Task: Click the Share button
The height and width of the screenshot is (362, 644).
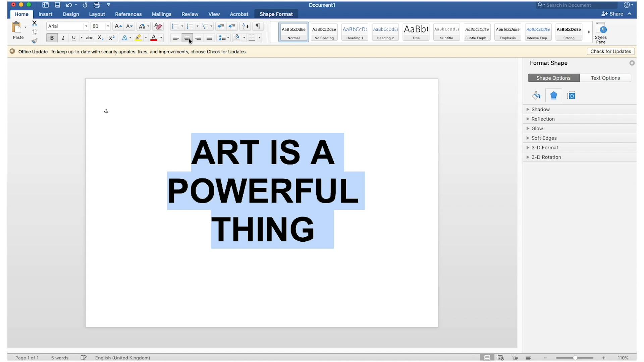Action: 612,14
